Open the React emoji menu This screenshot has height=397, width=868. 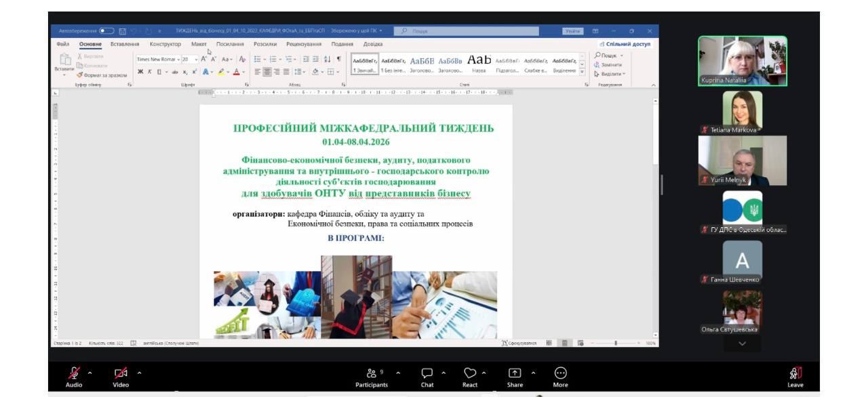coord(469,373)
